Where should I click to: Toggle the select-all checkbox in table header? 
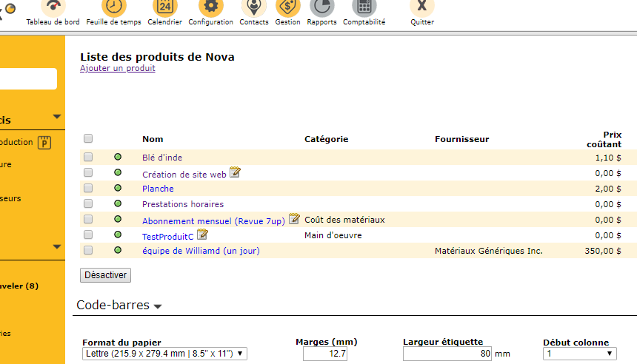click(x=88, y=138)
